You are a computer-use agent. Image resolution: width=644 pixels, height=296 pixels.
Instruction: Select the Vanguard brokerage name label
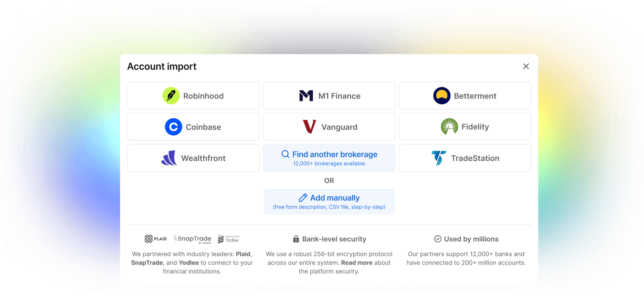click(x=339, y=127)
